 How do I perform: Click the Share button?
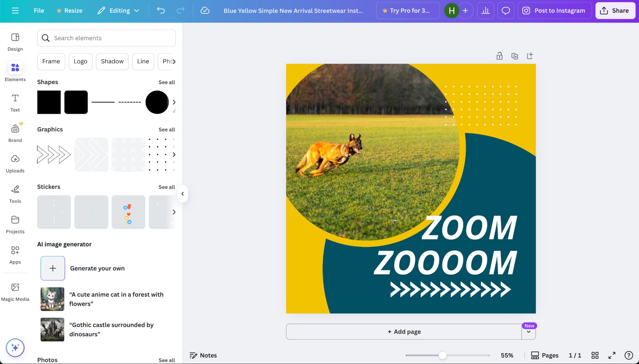[615, 11]
